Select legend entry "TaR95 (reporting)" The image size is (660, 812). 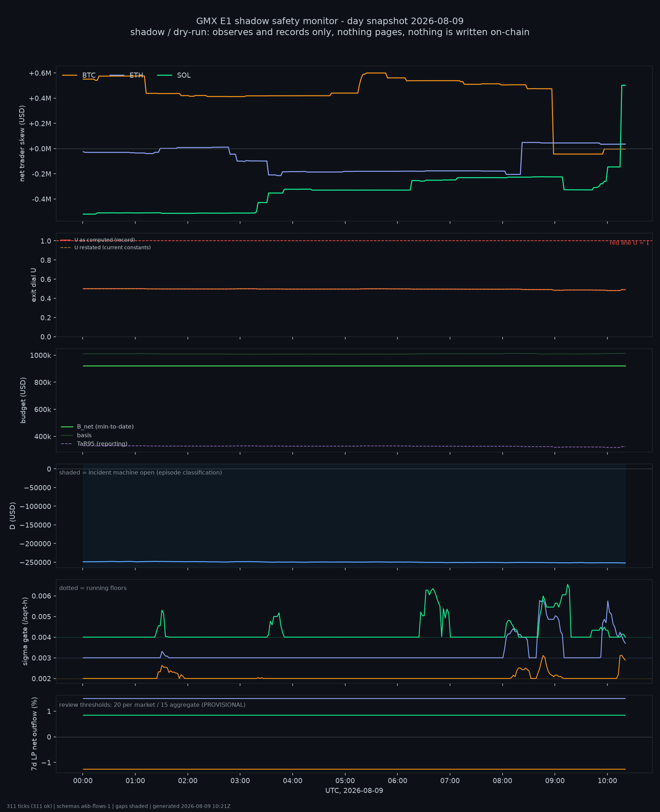(102, 444)
